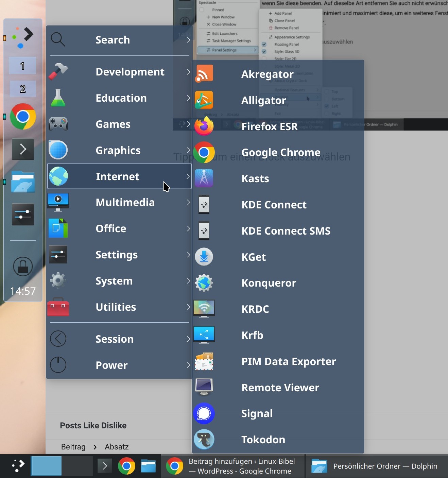Launch KRDC remote desktop client

(278, 309)
